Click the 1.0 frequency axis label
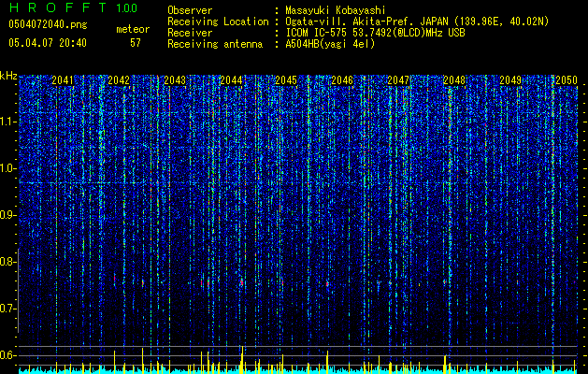 (7, 168)
